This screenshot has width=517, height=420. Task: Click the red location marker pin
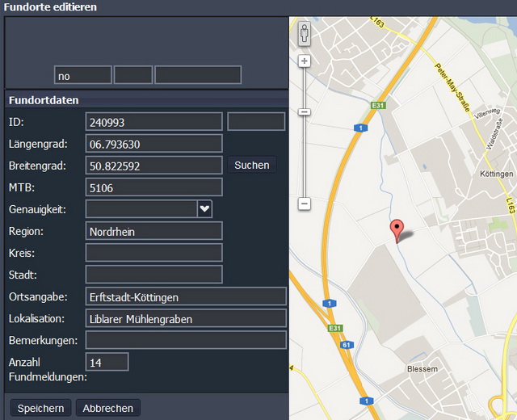tap(396, 230)
